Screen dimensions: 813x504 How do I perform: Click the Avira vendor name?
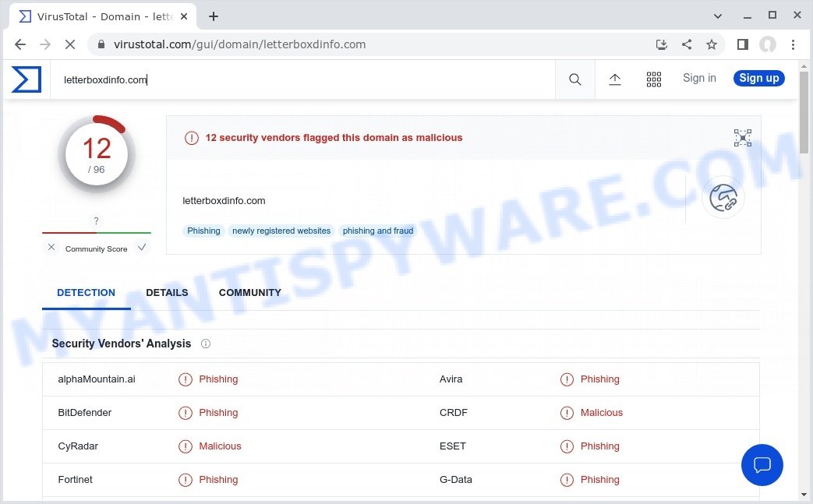451,379
